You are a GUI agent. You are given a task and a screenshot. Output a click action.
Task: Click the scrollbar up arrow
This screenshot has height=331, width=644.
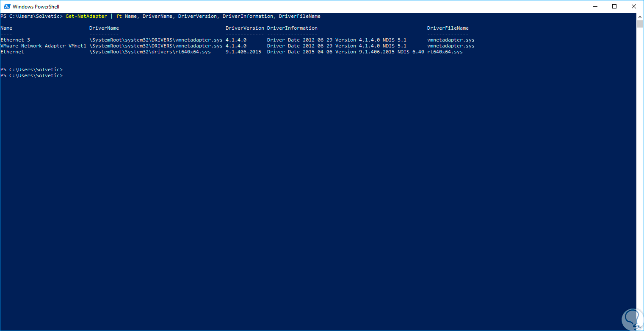click(640, 17)
